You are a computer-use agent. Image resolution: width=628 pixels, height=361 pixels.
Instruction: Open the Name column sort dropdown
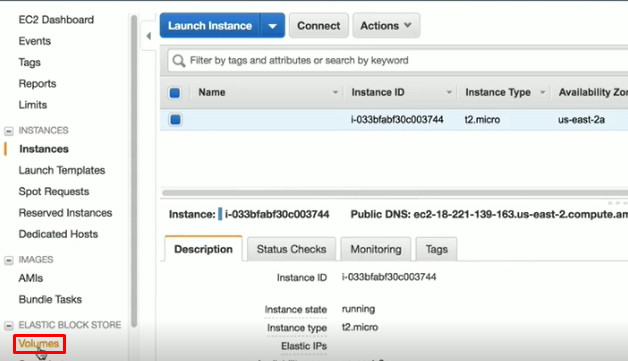pyautogui.click(x=335, y=93)
